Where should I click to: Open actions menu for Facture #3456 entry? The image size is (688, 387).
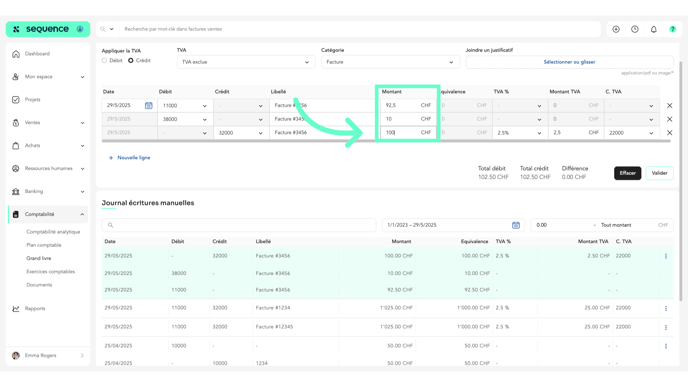[666, 256]
